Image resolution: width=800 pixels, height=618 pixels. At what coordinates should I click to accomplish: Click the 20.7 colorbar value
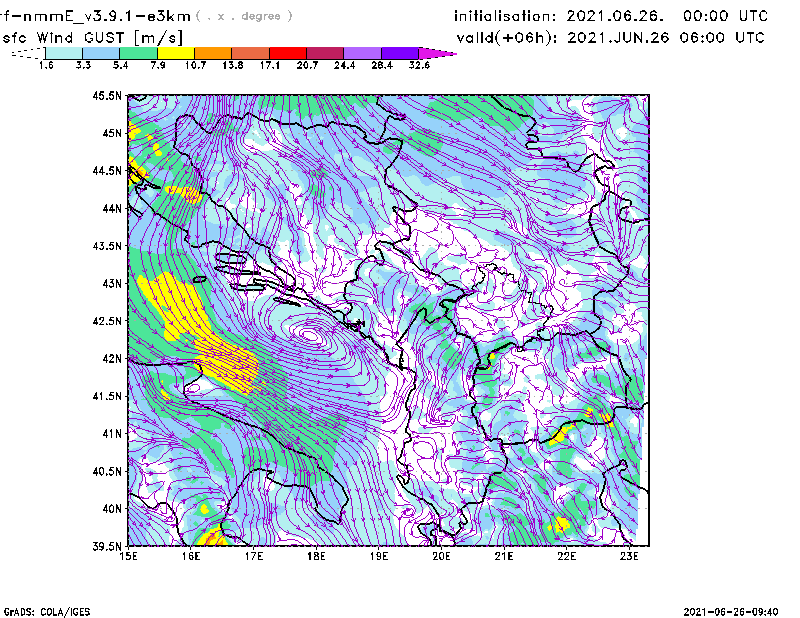click(x=307, y=65)
